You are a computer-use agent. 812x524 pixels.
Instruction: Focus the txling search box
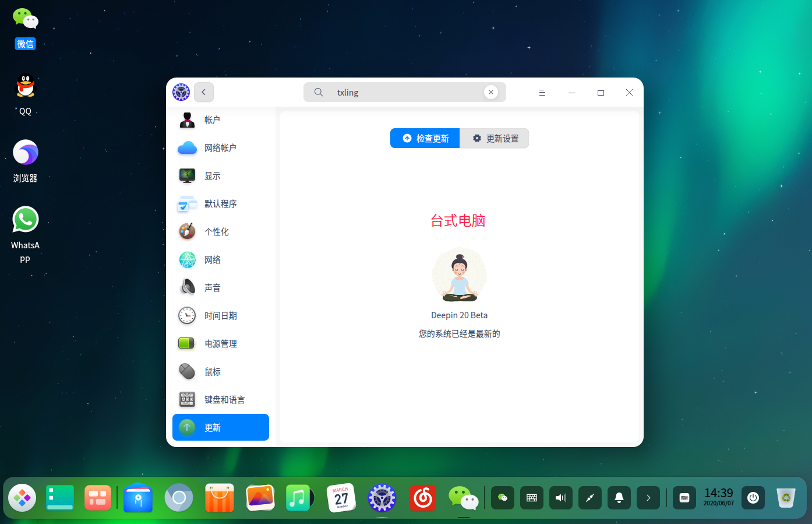click(x=405, y=92)
